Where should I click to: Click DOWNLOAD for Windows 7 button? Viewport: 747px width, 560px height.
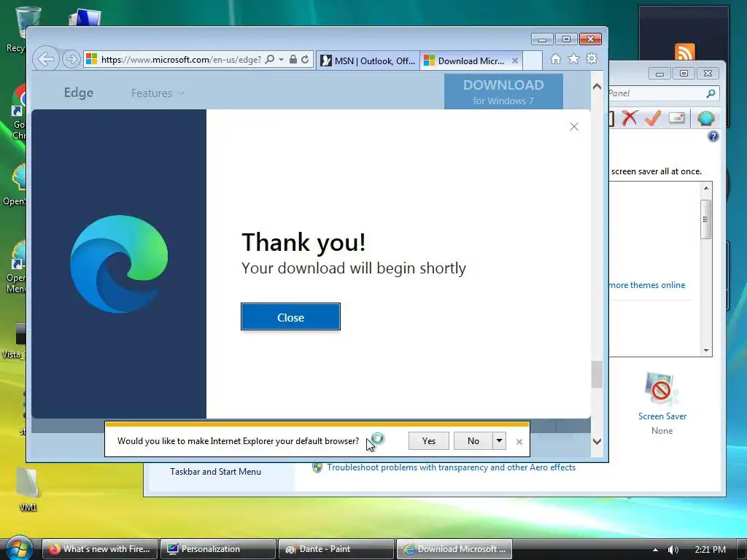point(503,91)
